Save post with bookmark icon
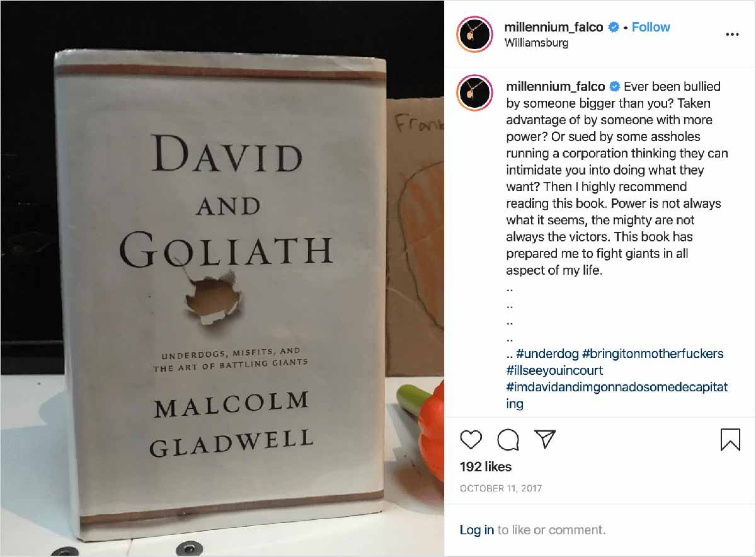 click(x=730, y=439)
